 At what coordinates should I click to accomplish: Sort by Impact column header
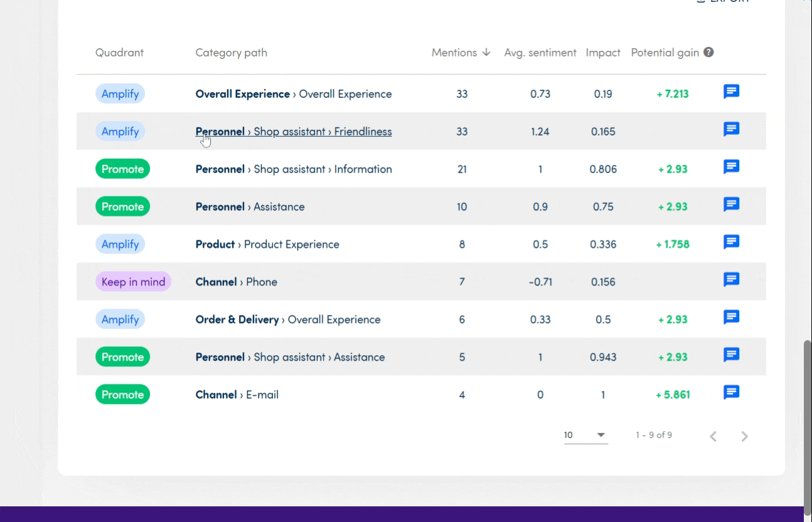(x=602, y=53)
